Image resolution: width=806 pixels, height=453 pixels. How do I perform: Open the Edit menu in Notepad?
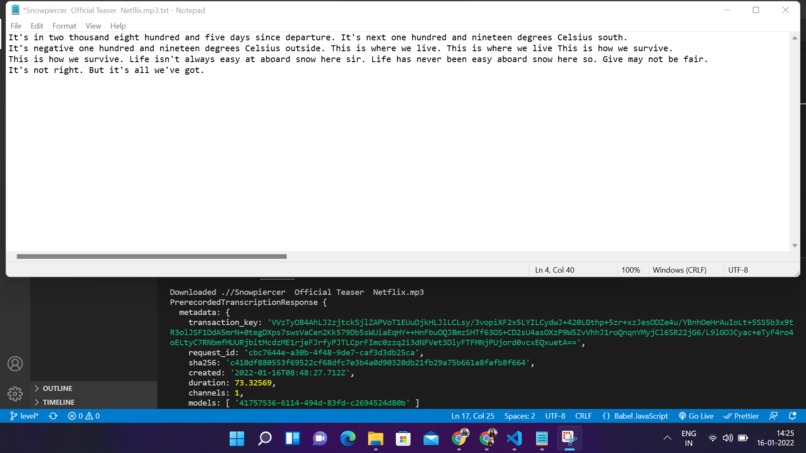coord(36,26)
